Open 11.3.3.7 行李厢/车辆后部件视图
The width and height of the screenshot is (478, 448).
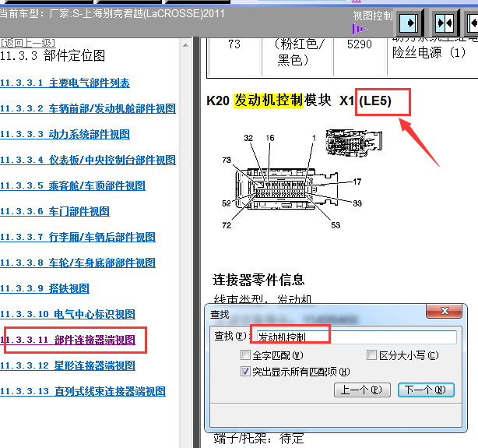click(x=78, y=237)
